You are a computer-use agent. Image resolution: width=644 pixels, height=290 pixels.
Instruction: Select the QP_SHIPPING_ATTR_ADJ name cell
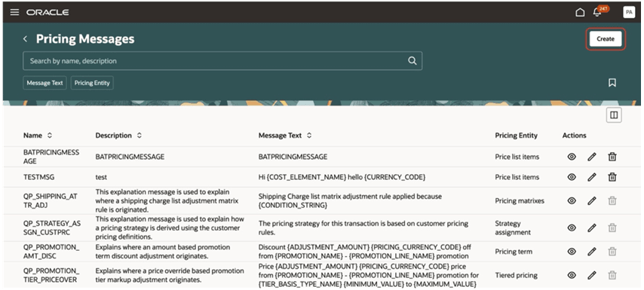coord(51,201)
